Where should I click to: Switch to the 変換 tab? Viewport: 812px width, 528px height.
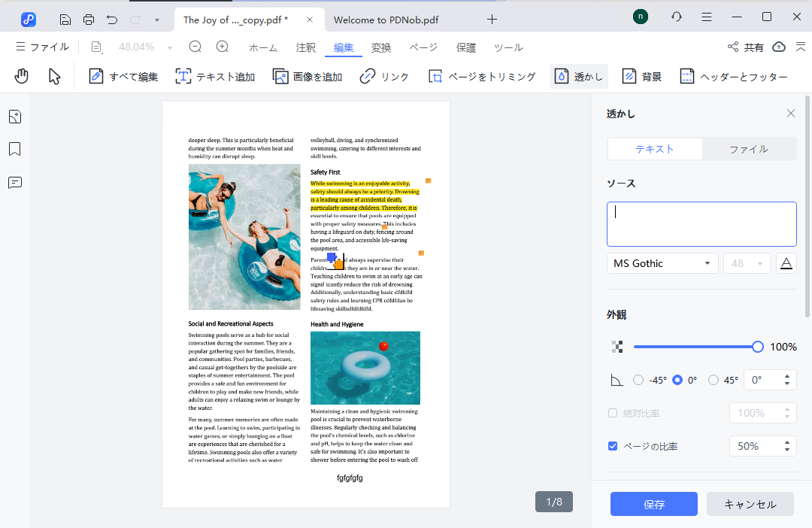click(x=381, y=47)
